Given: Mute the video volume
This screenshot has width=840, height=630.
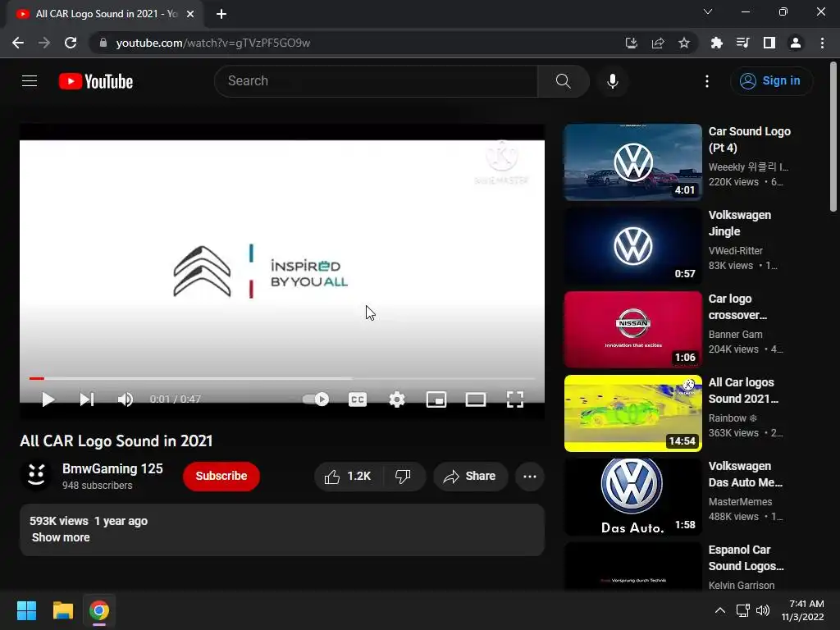Looking at the screenshot, I should pyautogui.click(x=126, y=399).
